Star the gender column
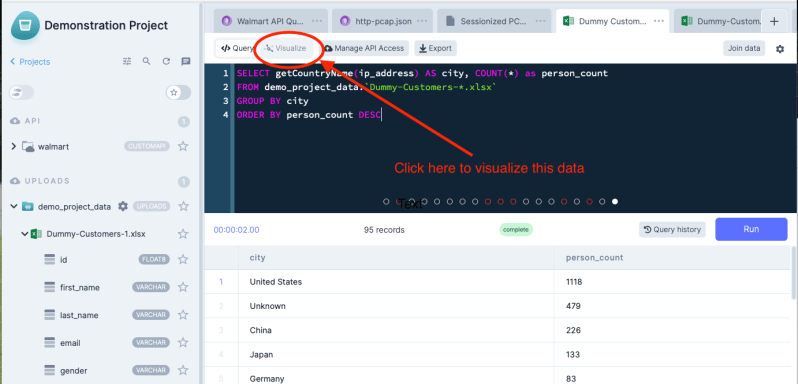 pos(183,370)
